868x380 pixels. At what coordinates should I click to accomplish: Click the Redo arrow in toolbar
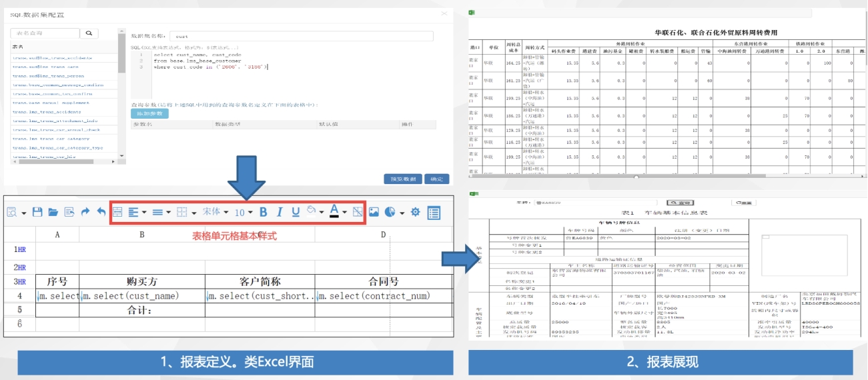pyautogui.click(x=85, y=212)
